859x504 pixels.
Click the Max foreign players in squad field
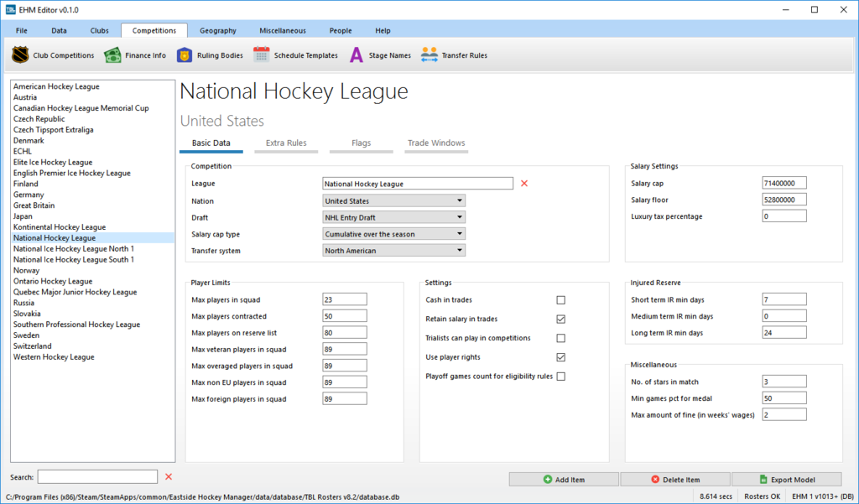[x=345, y=398]
